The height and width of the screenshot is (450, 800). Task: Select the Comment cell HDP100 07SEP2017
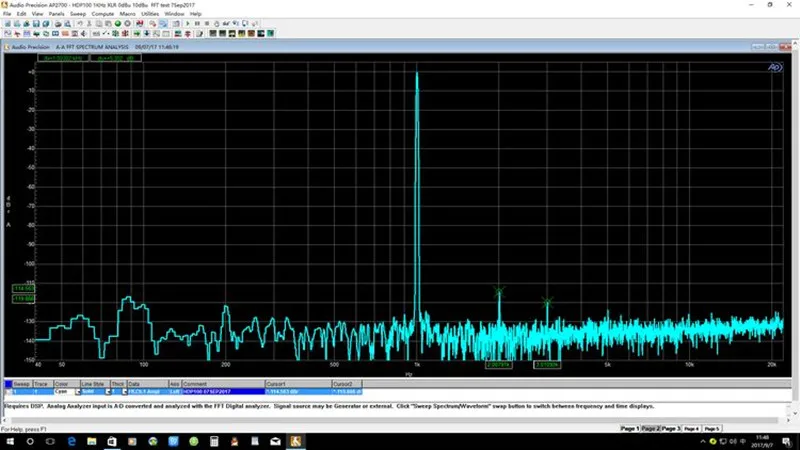[x=223, y=391]
